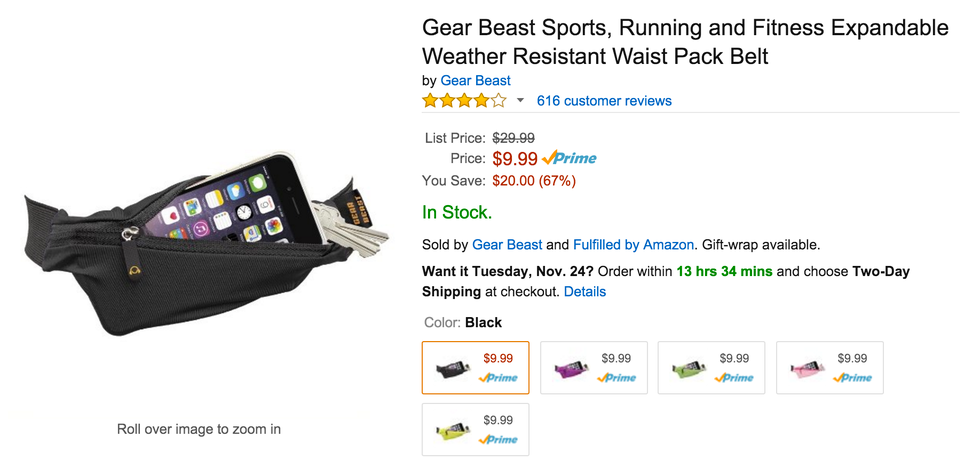This screenshot has height=469, width=980.
Task: Click the star rating icons
Action: click(464, 101)
